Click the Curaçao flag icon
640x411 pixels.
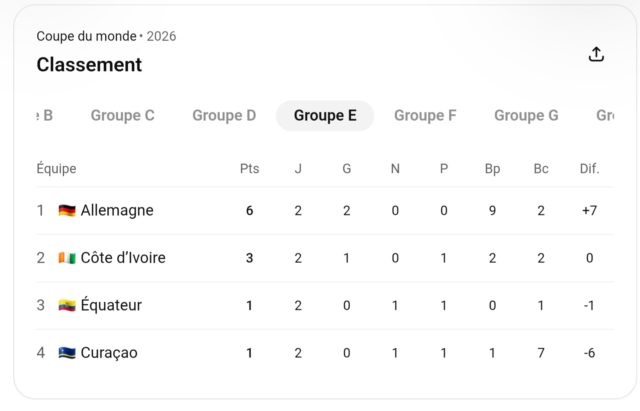click(x=67, y=353)
